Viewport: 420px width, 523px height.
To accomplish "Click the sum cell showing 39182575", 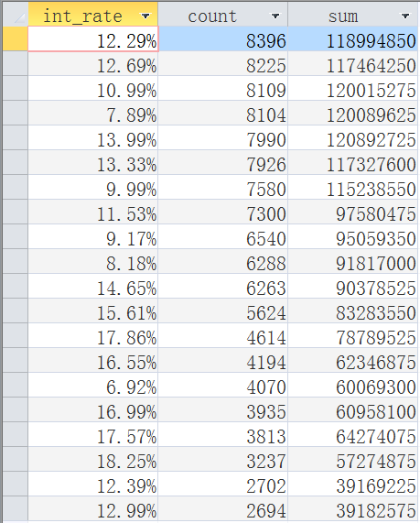I will 353,508.
